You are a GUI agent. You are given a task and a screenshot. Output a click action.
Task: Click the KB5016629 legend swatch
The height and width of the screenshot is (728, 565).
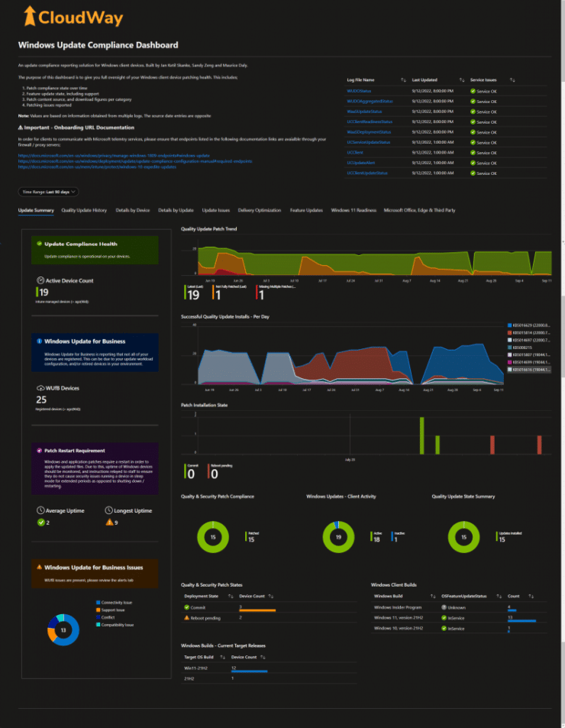pyautogui.click(x=510, y=325)
